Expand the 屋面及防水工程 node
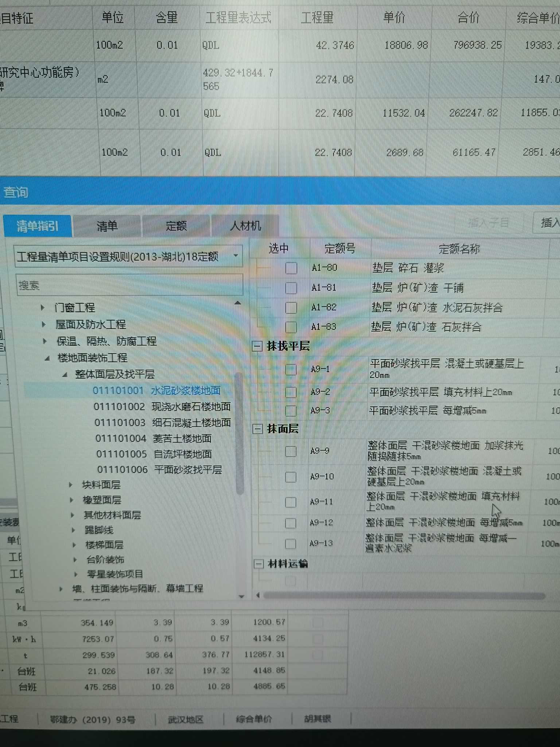The image size is (560, 747). click(x=44, y=324)
